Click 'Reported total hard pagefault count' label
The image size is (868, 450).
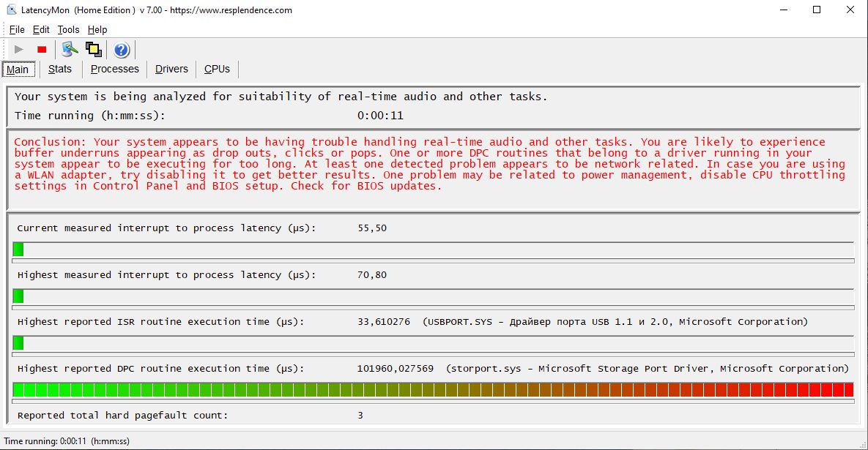pyautogui.click(x=122, y=415)
